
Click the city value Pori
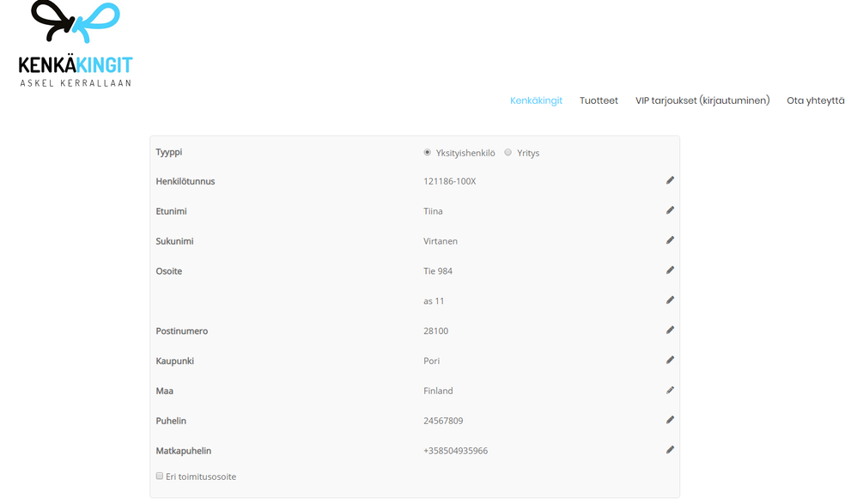pos(431,361)
